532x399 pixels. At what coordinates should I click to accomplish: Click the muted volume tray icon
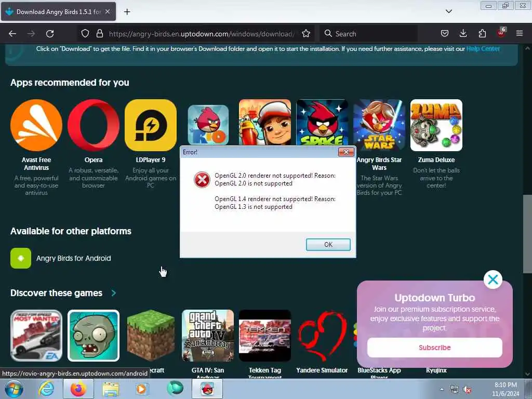(x=468, y=390)
